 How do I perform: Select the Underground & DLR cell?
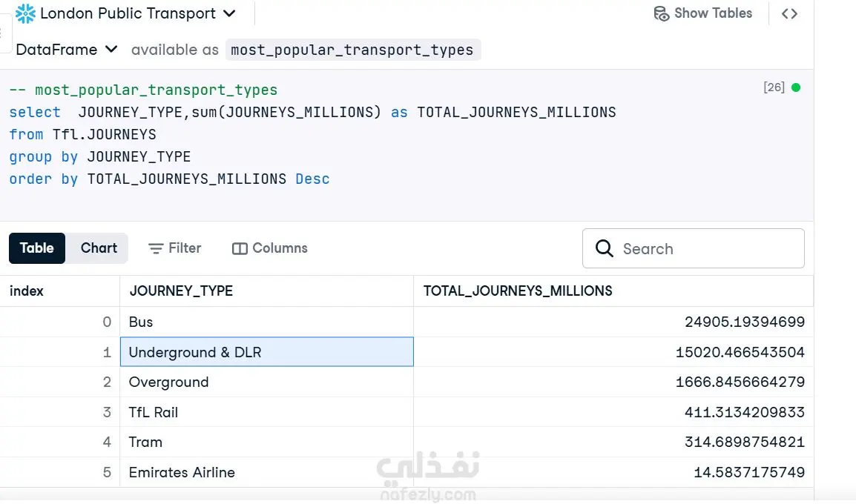coord(266,352)
